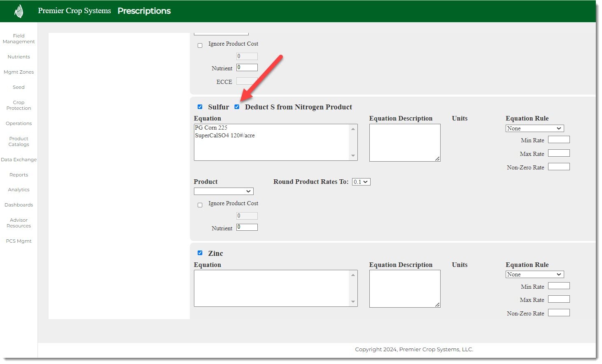The image size is (602, 364).
Task: Select Crop Protection from the sidebar
Action: click(19, 105)
